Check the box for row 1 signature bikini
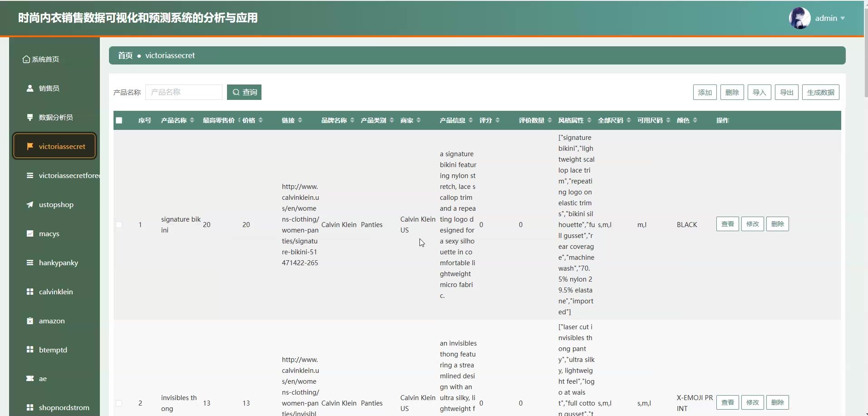Viewport: 868px width, 416px height. (x=119, y=225)
